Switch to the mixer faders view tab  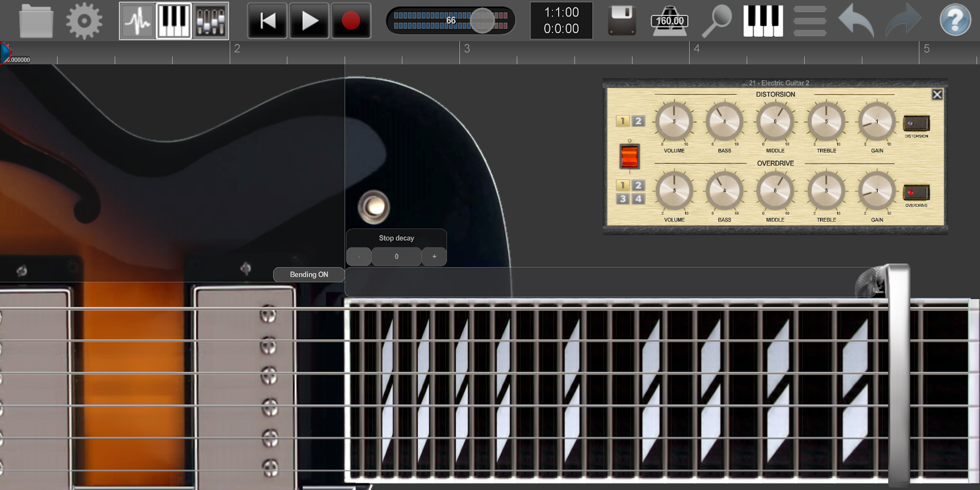point(211,21)
